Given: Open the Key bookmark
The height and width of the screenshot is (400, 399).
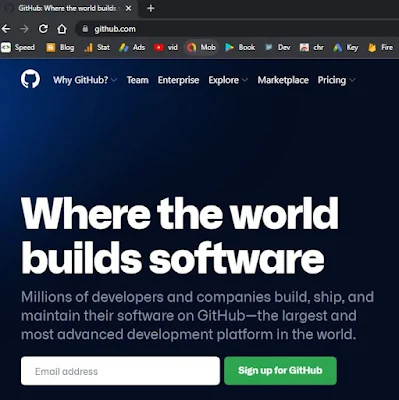Looking at the screenshot, I should click(x=346, y=48).
